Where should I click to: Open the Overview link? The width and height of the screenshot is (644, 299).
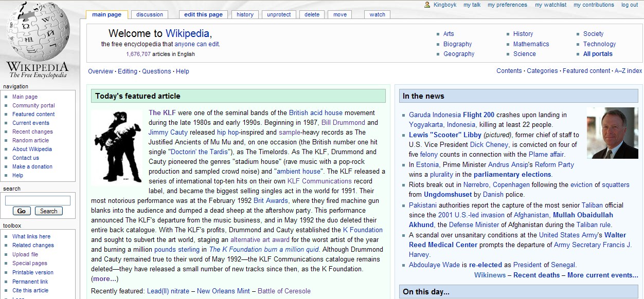point(100,71)
